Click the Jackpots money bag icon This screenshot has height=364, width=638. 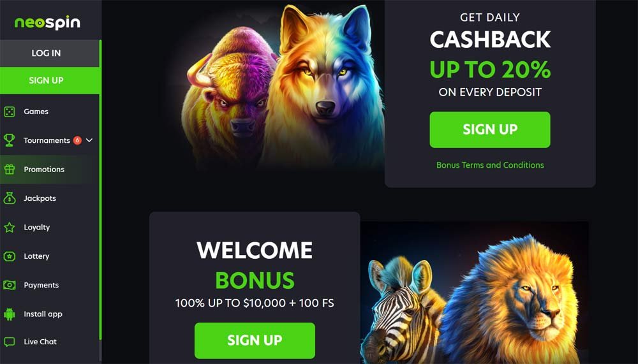click(10, 198)
